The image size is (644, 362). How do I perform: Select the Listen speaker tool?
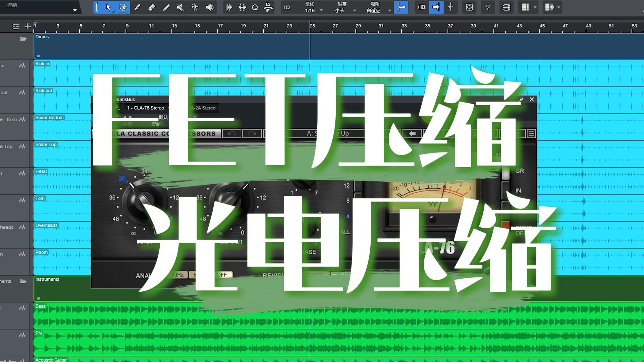pyautogui.click(x=210, y=7)
